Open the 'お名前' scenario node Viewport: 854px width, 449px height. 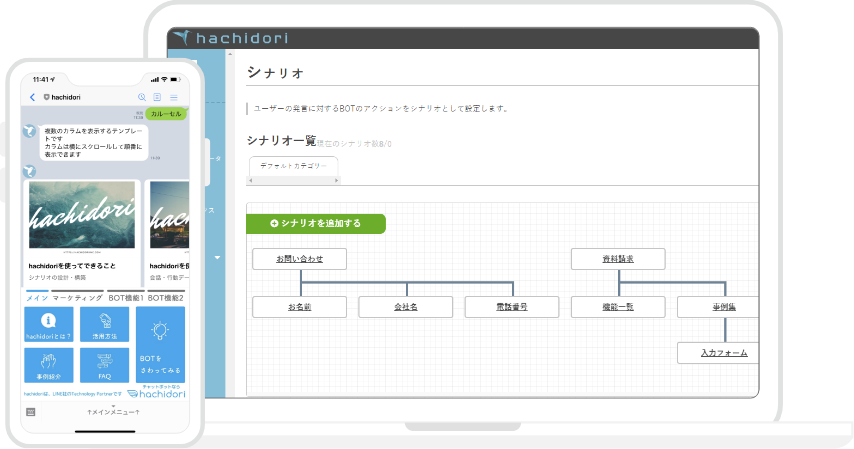pos(300,307)
